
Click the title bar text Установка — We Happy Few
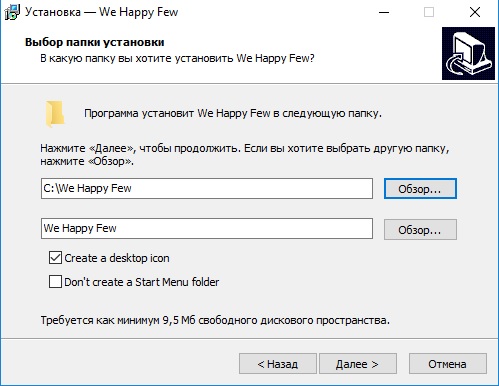(102, 12)
